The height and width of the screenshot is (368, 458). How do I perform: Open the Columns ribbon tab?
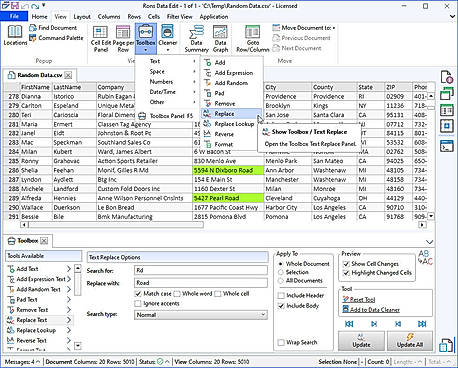coord(109,16)
